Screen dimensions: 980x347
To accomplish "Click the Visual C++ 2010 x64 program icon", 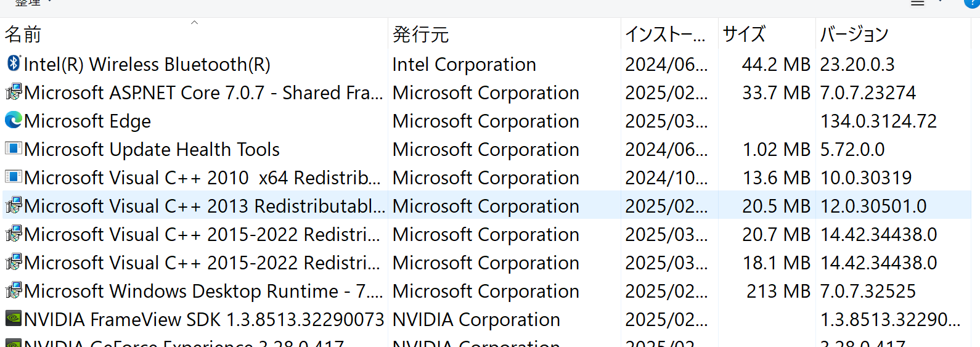I will pos(14,177).
